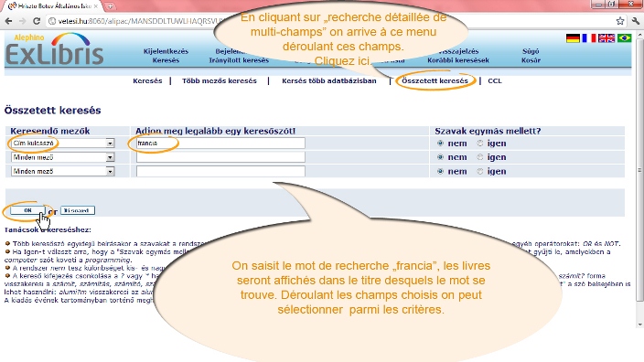Switch language using the Brazilian flag
This screenshot has height=362, width=644.
(x=624, y=38)
